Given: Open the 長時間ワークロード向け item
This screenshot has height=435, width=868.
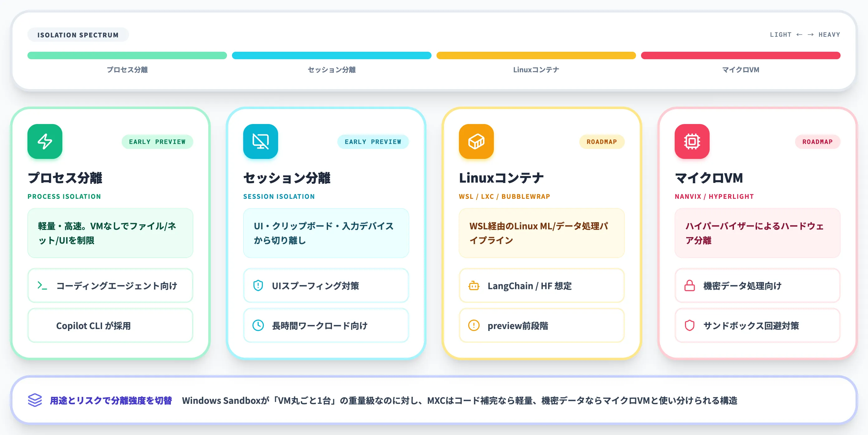Looking at the screenshot, I should coord(326,326).
